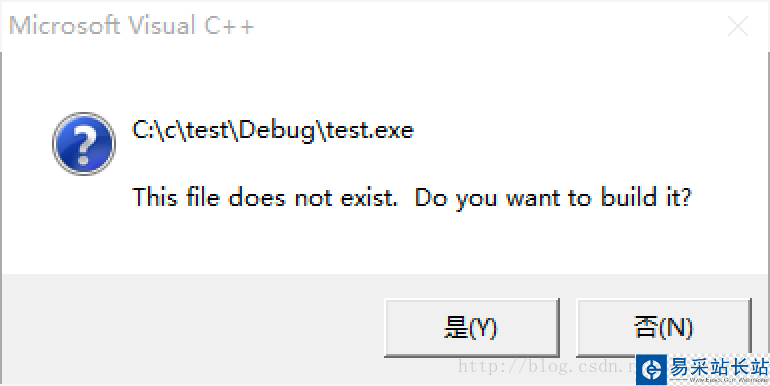This screenshot has height=386, width=770.
Task: Select the C:\c\test\Debug\test.exe path text
Action: point(273,131)
